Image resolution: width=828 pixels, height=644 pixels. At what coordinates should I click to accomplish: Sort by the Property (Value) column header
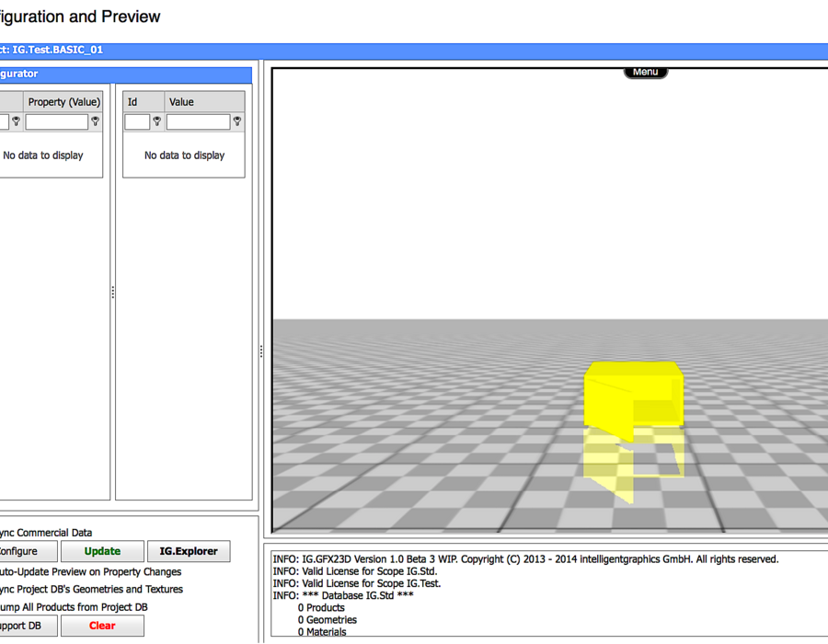[63, 102]
